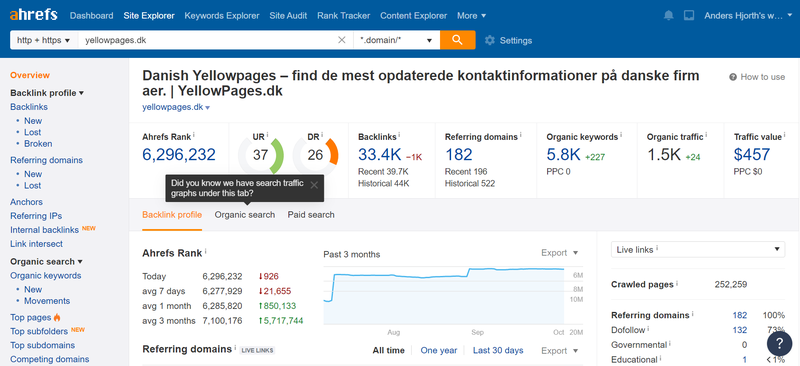The image size is (800, 366).
Task: Open the Anders Hjorth account dropdown
Action: (748, 16)
